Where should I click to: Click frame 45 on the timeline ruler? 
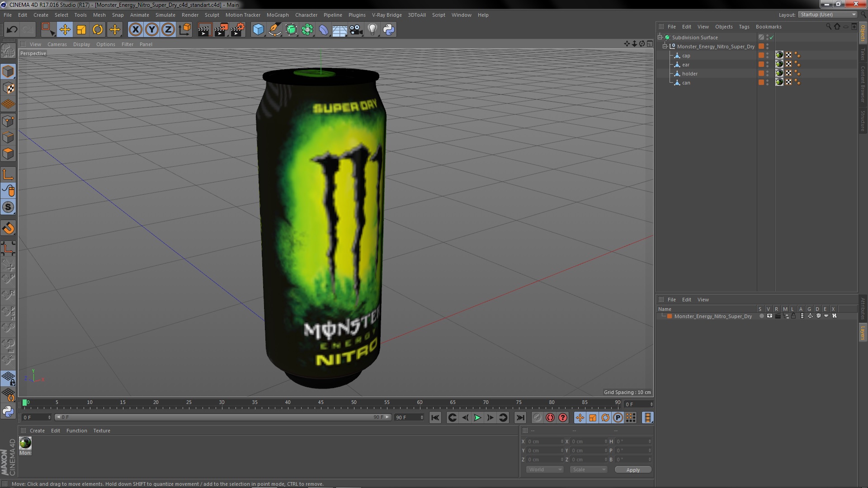click(x=321, y=403)
